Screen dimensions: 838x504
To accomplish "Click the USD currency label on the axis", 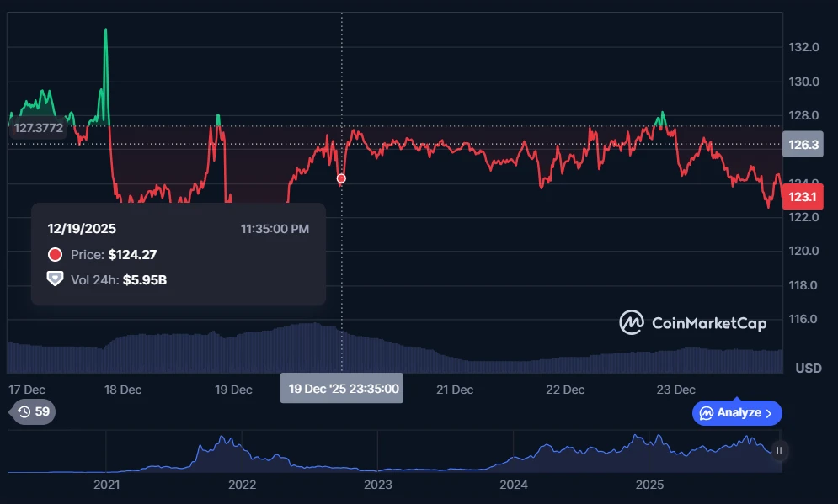I will [809, 369].
